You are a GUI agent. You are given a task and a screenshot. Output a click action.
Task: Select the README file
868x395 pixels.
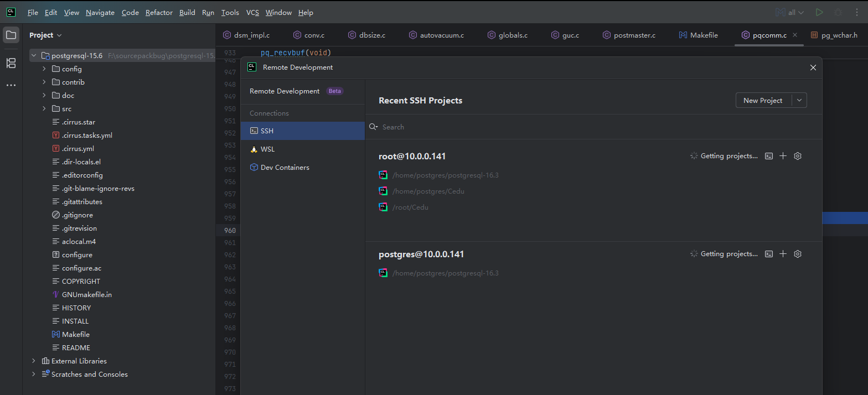tap(71, 347)
